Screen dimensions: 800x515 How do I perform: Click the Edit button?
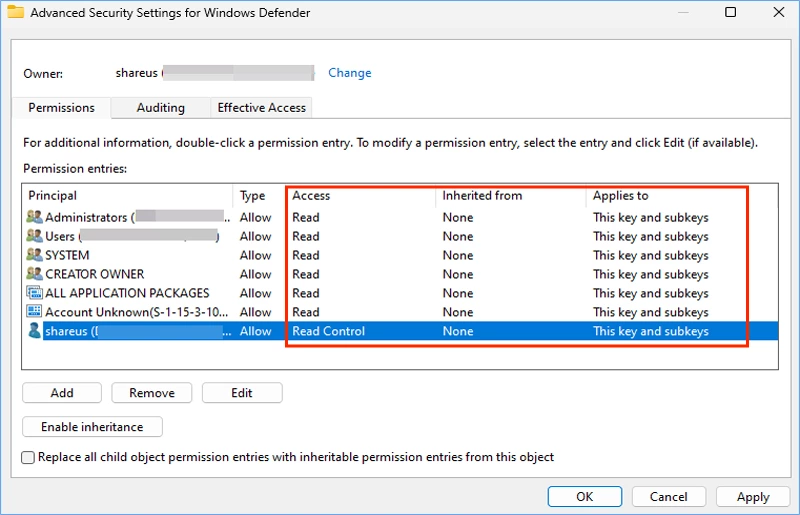[x=242, y=393]
